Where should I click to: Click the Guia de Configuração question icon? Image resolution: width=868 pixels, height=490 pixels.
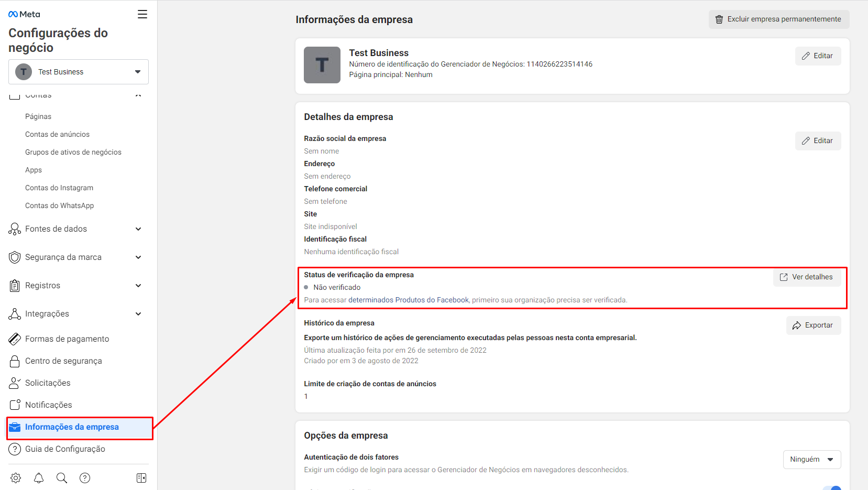(x=15, y=449)
